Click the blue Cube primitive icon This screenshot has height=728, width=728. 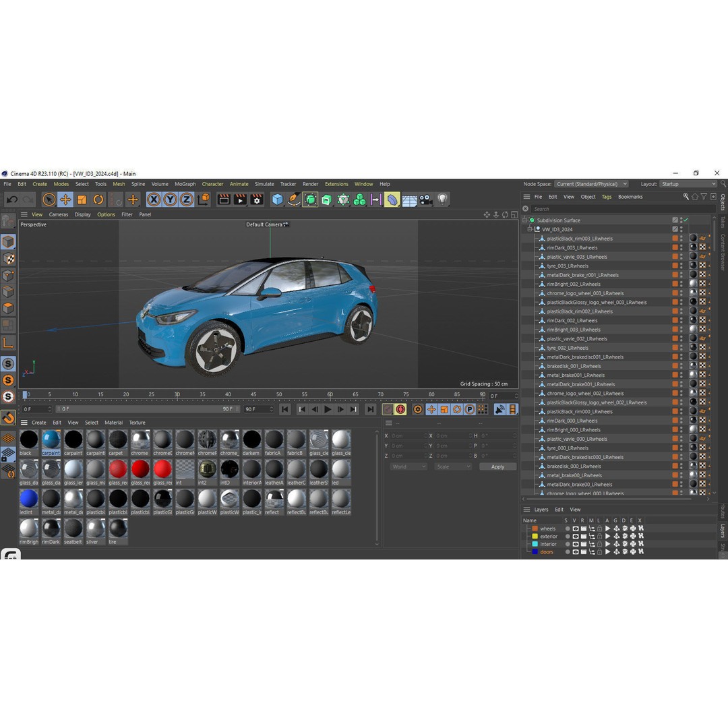point(277,200)
